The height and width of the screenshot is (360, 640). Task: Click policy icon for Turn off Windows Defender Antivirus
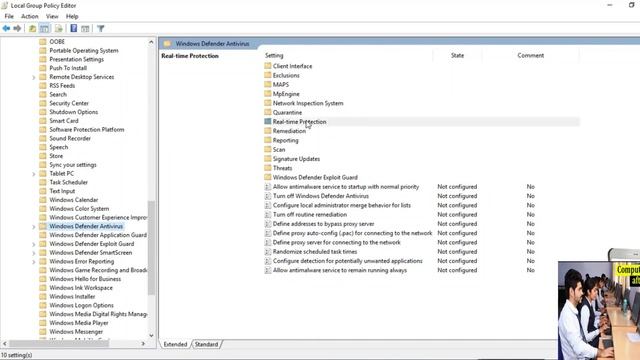pyautogui.click(x=268, y=196)
